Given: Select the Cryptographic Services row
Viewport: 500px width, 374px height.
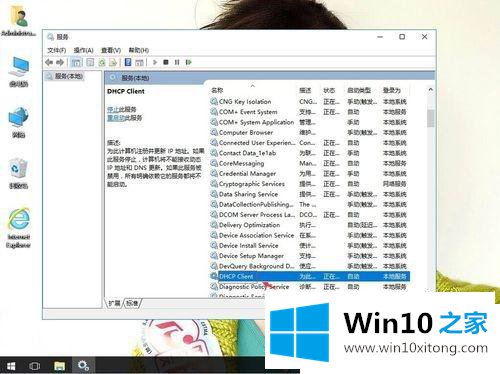Looking at the screenshot, I should tap(309, 184).
